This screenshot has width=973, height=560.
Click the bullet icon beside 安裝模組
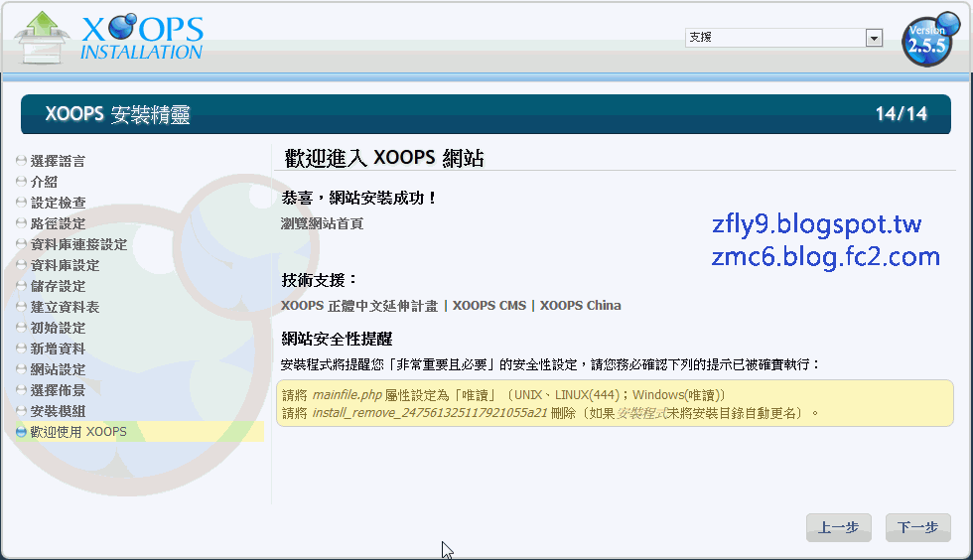[21, 410]
